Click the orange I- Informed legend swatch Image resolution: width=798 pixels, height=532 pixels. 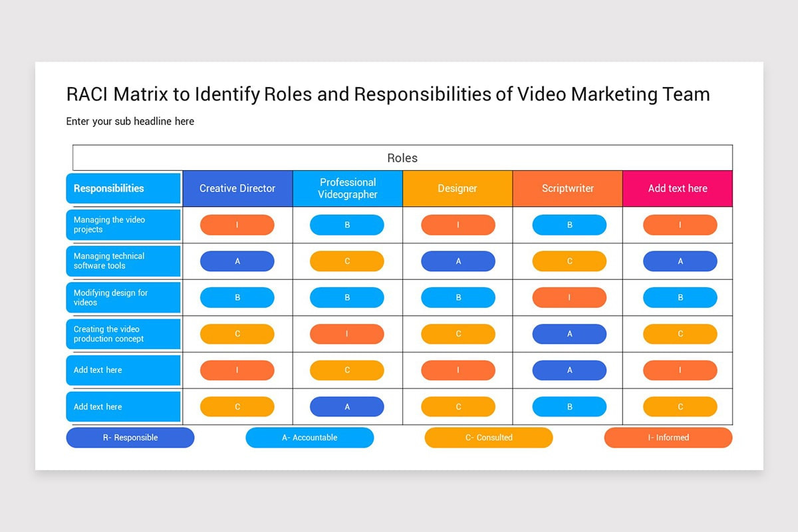click(x=668, y=438)
